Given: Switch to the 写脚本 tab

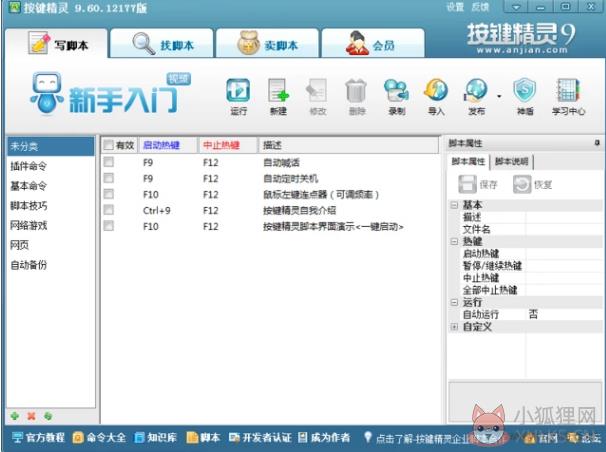Looking at the screenshot, I should click(56, 44).
